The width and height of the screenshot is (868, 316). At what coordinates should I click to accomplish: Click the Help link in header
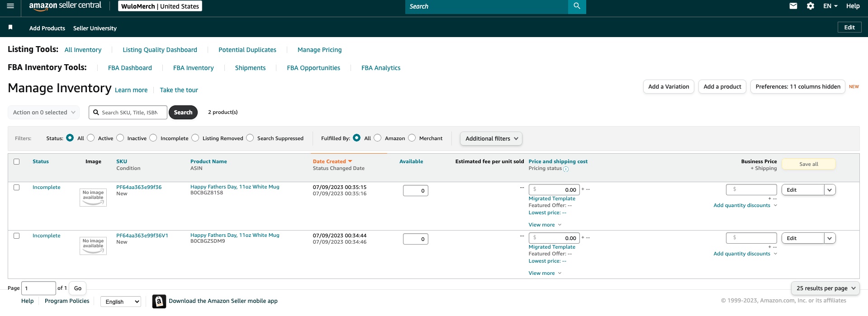coord(853,6)
